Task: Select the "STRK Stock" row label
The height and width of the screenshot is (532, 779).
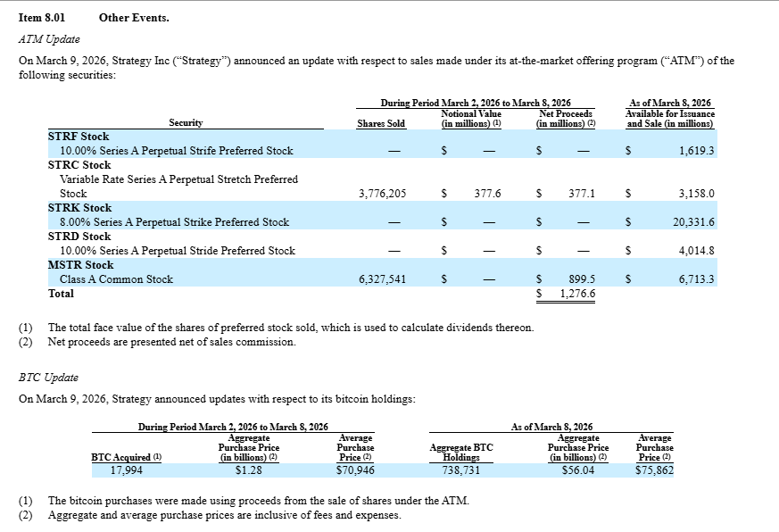Action: [79, 208]
